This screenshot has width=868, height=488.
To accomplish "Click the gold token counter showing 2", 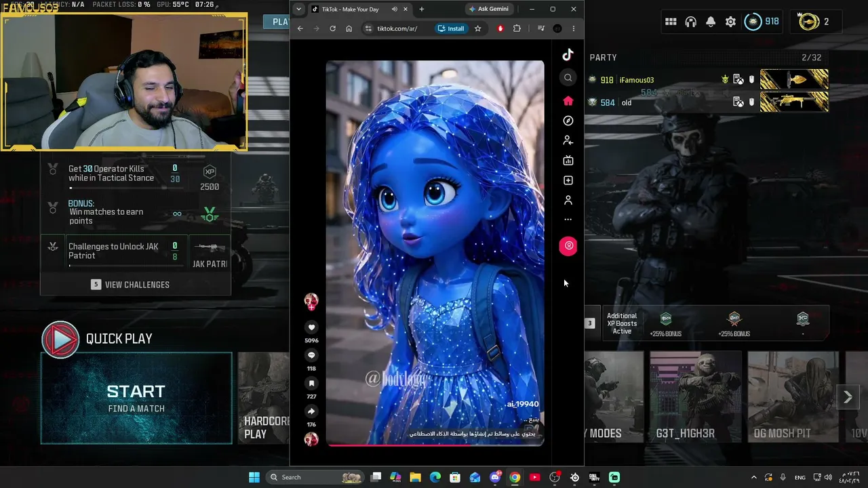I will (x=814, y=22).
